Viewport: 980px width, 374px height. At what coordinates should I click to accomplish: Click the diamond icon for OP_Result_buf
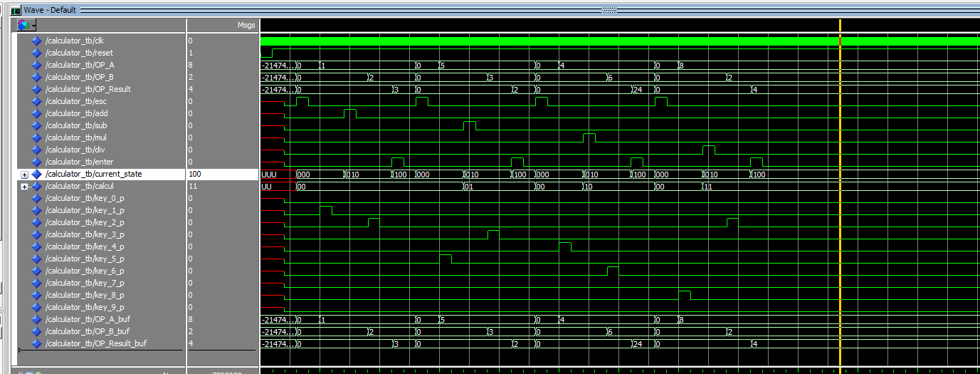[x=37, y=343]
